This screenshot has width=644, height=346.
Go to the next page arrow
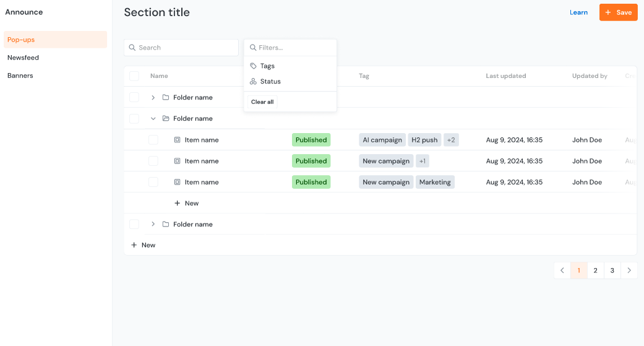click(x=629, y=270)
